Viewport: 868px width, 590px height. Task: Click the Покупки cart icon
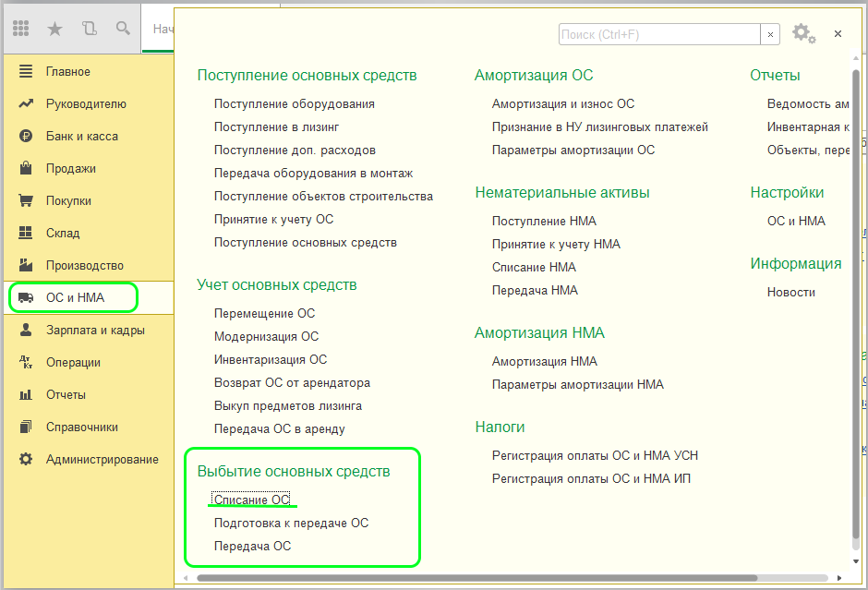coord(26,200)
